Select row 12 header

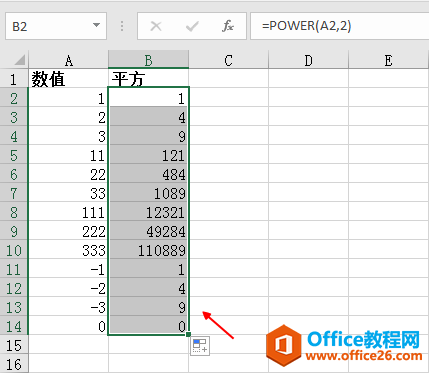tap(14, 287)
